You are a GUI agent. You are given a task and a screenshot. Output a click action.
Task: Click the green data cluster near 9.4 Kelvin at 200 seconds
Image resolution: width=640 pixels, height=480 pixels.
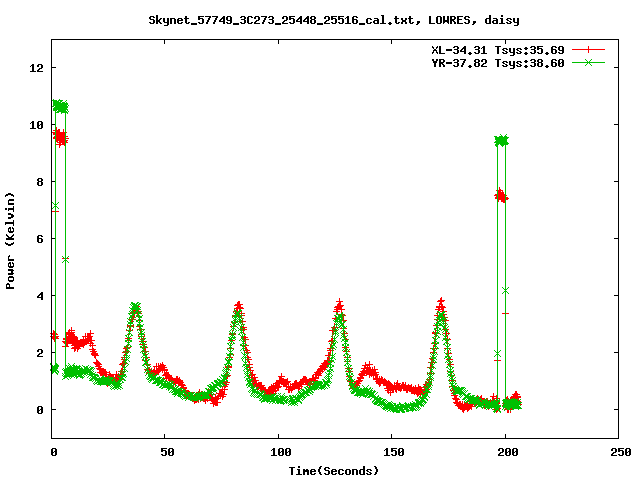pos(502,141)
